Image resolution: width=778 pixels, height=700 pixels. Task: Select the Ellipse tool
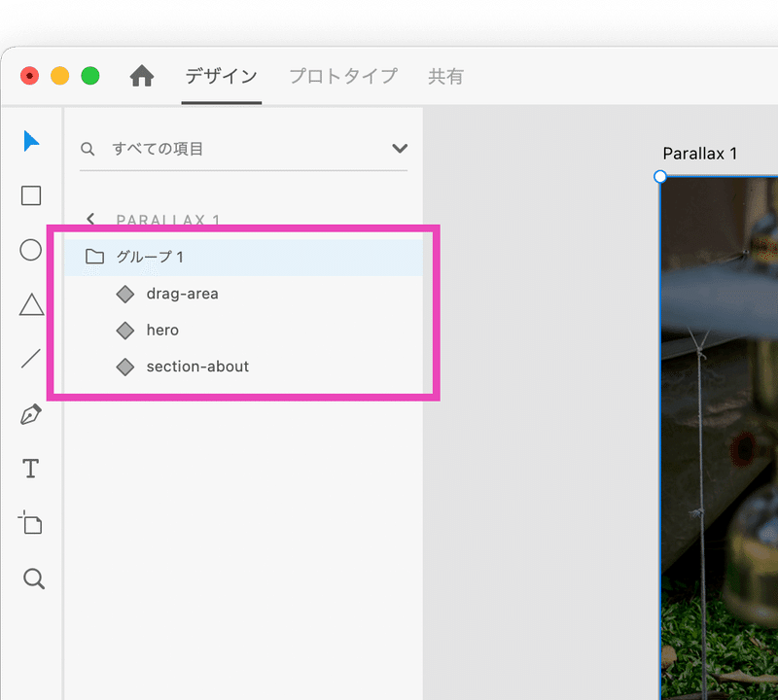point(31,250)
